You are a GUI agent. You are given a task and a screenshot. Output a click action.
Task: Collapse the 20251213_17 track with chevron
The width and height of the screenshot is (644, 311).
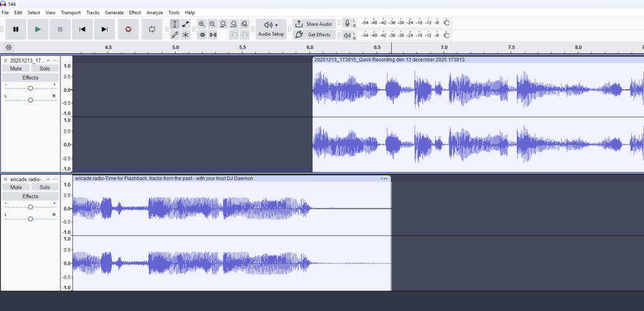click(48, 60)
